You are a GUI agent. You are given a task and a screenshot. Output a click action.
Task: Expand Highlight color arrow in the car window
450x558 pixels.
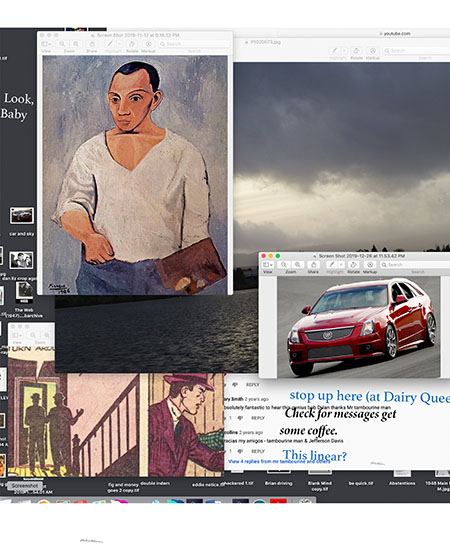tap(341, 265)
